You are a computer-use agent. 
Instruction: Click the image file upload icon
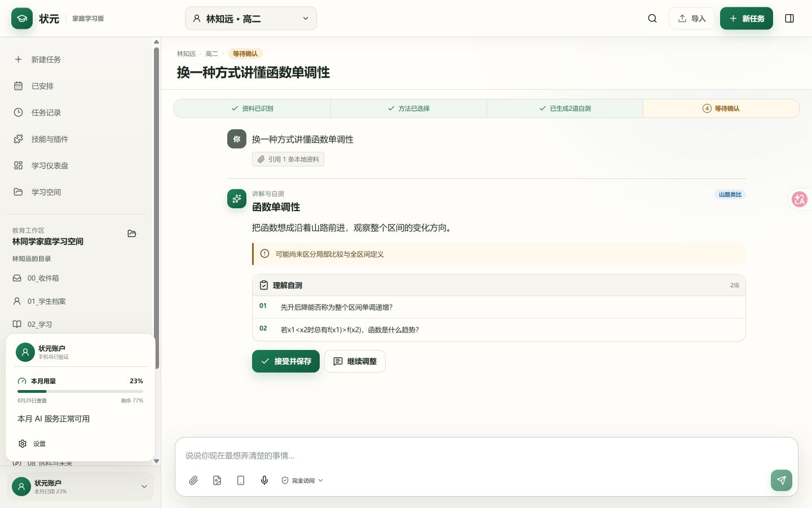coord(217,480)
